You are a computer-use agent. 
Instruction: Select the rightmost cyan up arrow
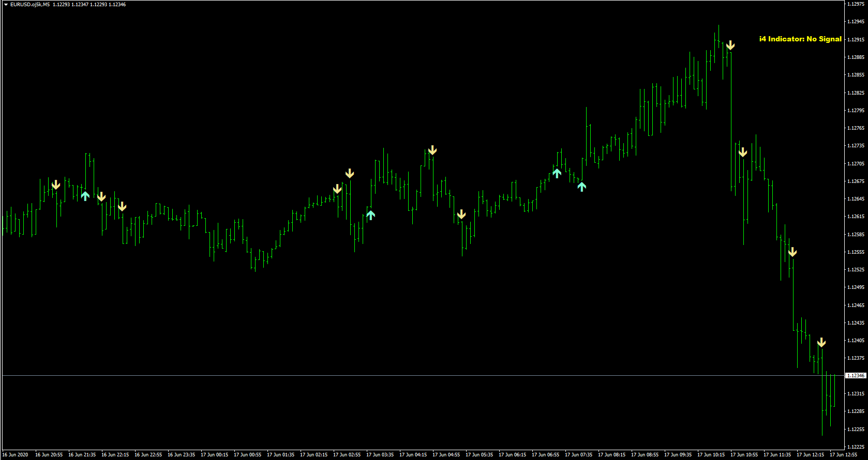[x=582, y=187]
